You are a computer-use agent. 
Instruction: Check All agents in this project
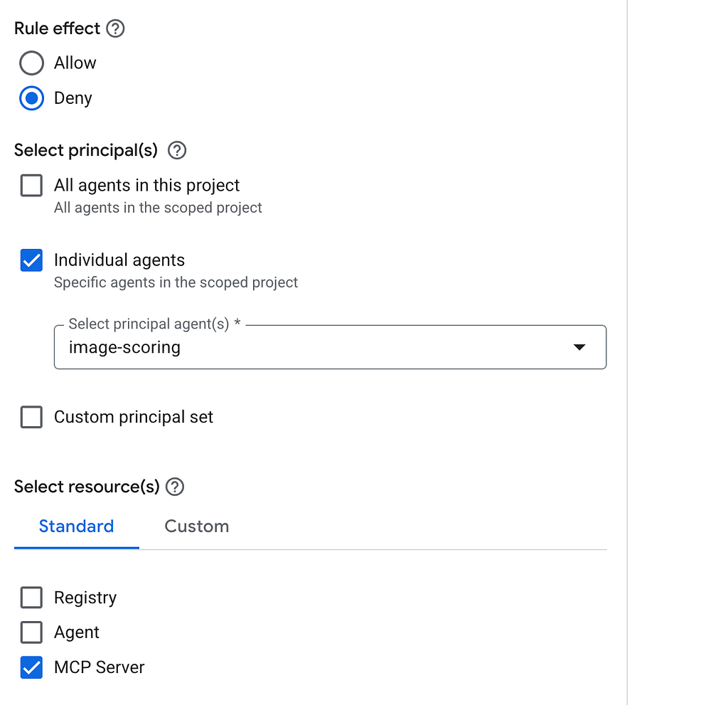point(31,186)
